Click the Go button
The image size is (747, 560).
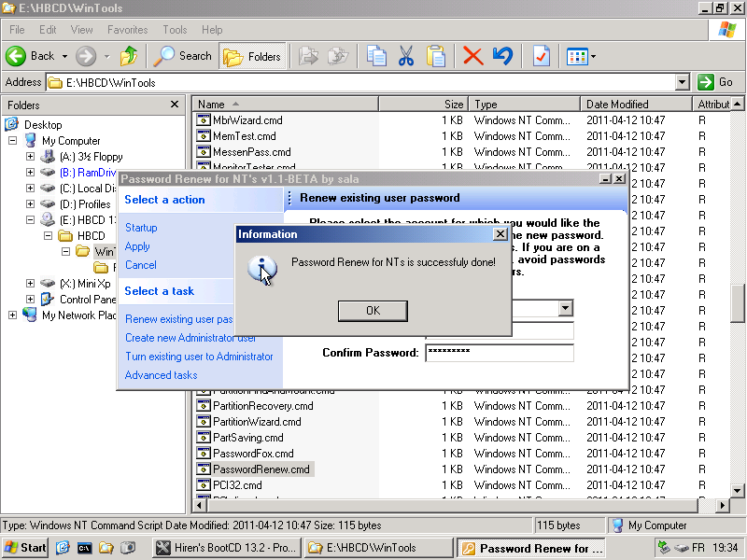(715, 82)
